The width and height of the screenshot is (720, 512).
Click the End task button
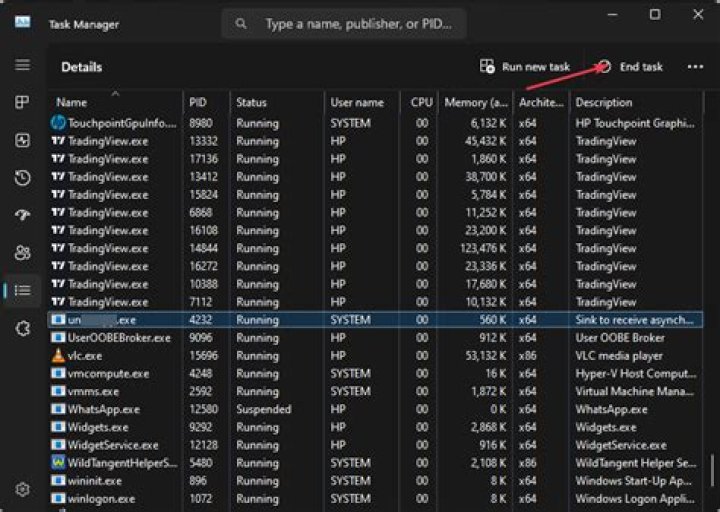coord(630,67)
